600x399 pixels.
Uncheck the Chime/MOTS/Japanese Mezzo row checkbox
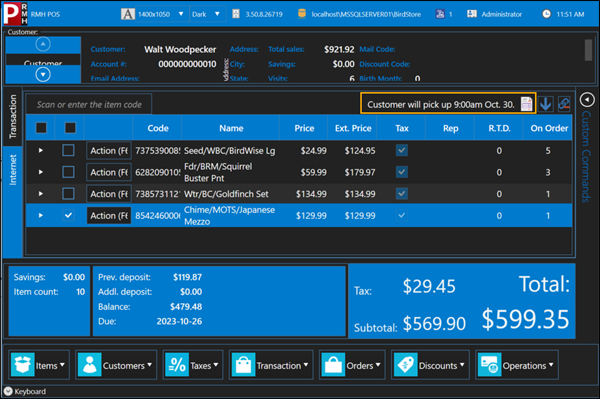pos(68,215)
